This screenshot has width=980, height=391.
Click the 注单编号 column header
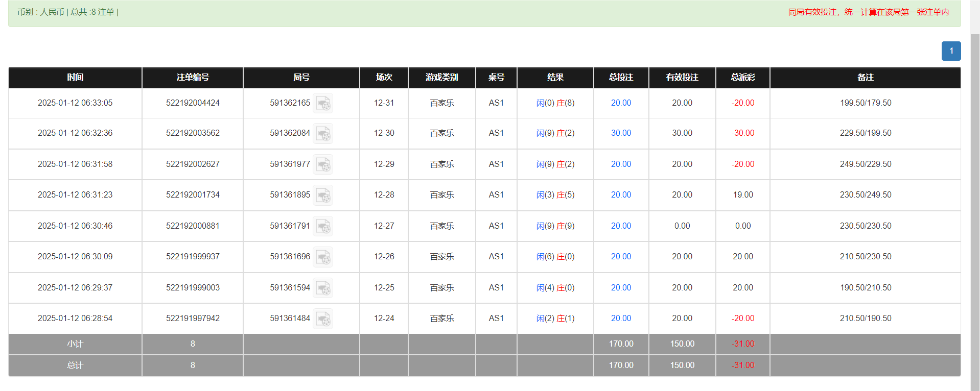[x=193, y=78]
